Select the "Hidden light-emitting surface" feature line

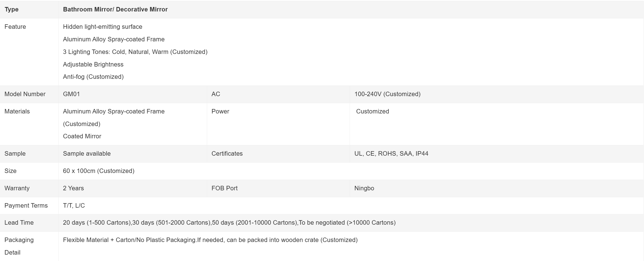coord(103,27)
